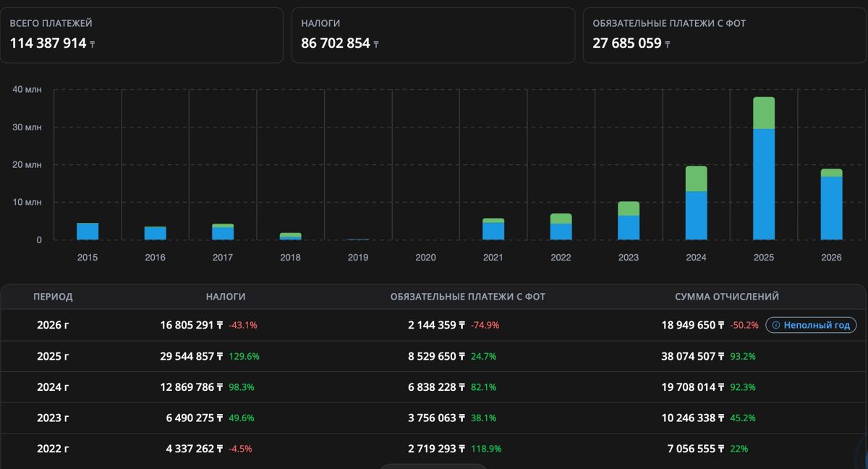Select the "86 702 854" taxes total
The image size is (868, 469).
click(336, 43)
